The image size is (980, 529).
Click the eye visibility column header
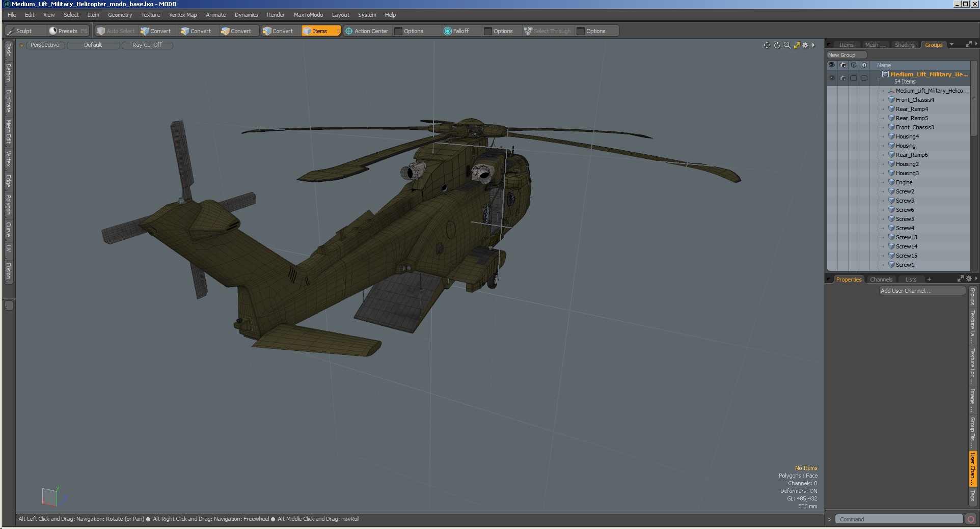[x=832, y=65]
